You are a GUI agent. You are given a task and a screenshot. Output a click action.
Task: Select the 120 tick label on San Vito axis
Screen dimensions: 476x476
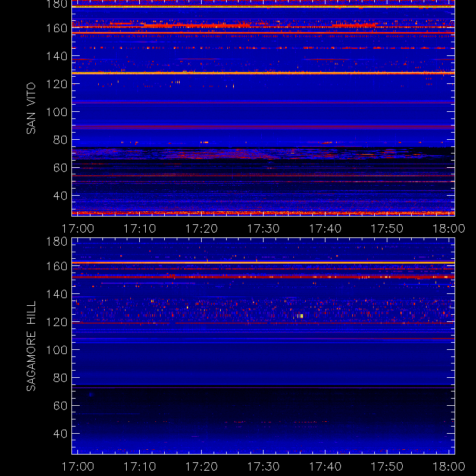pos(57,84)
